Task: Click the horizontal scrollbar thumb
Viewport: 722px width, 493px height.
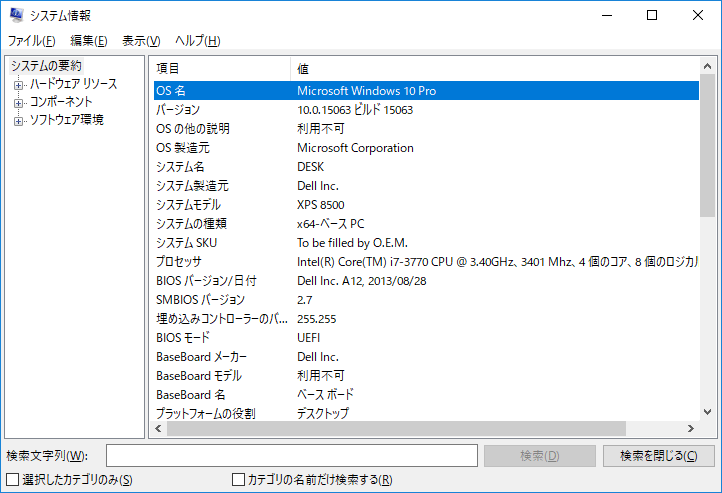Action: [x=396, y=429]
